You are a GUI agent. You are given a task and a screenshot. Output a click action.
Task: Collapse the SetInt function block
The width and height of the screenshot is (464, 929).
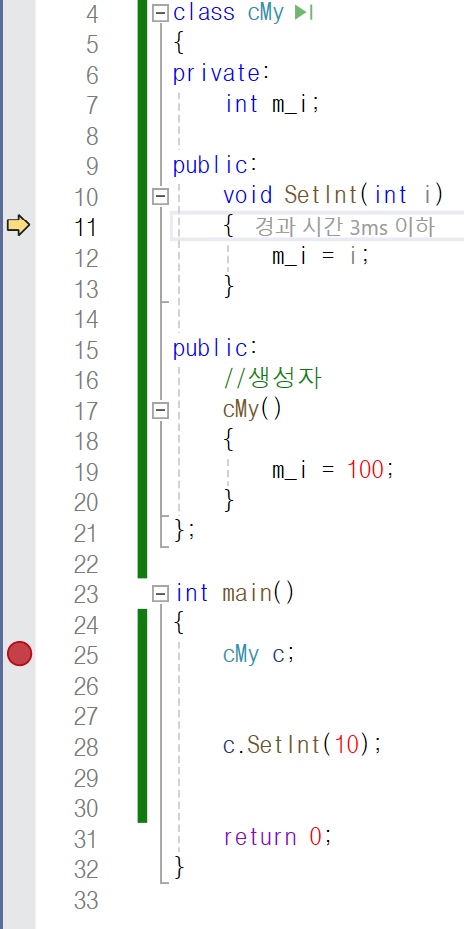point(160,196)
